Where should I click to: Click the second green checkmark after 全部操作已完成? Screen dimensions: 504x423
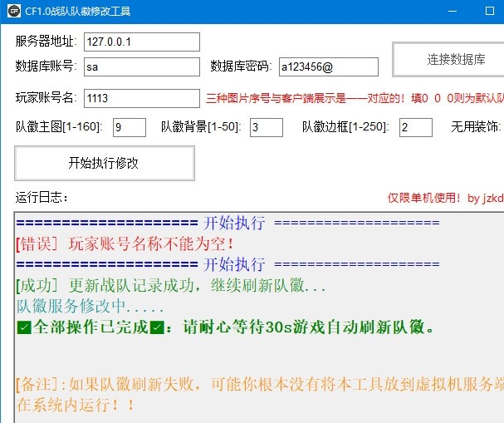pyautogui.click(x=157, y=327)
